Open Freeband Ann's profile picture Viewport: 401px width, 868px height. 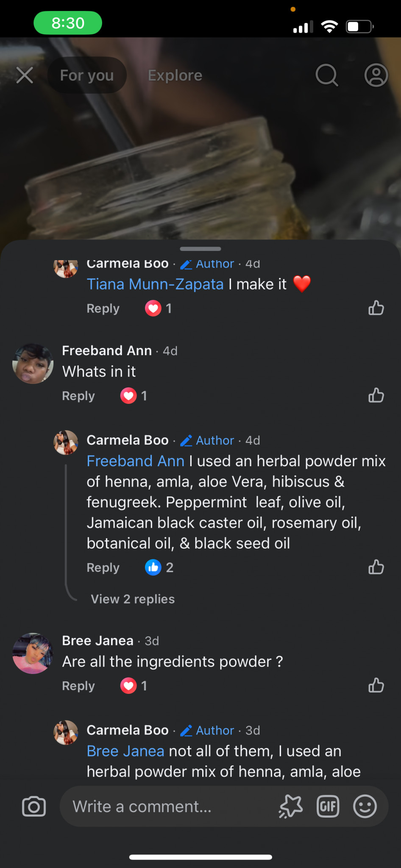point(33,364)
